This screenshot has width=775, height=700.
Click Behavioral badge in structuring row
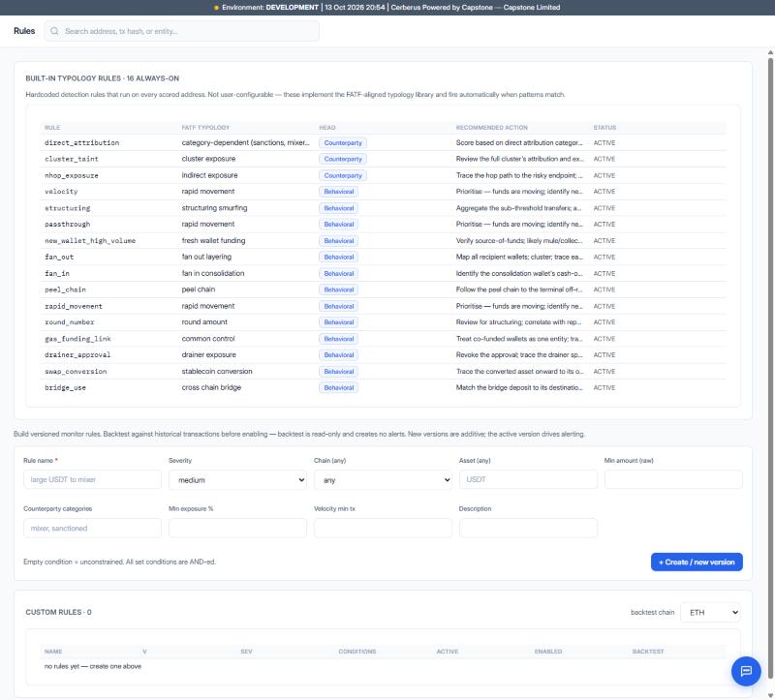338,208
